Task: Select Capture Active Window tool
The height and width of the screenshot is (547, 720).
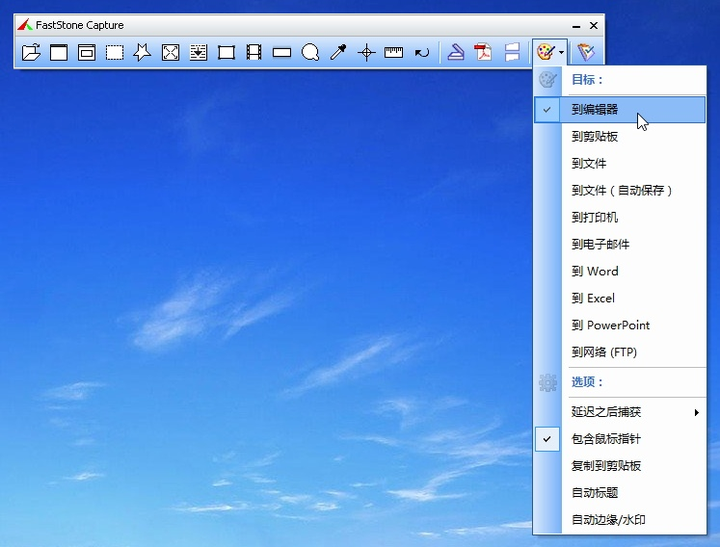Action: 59,52
